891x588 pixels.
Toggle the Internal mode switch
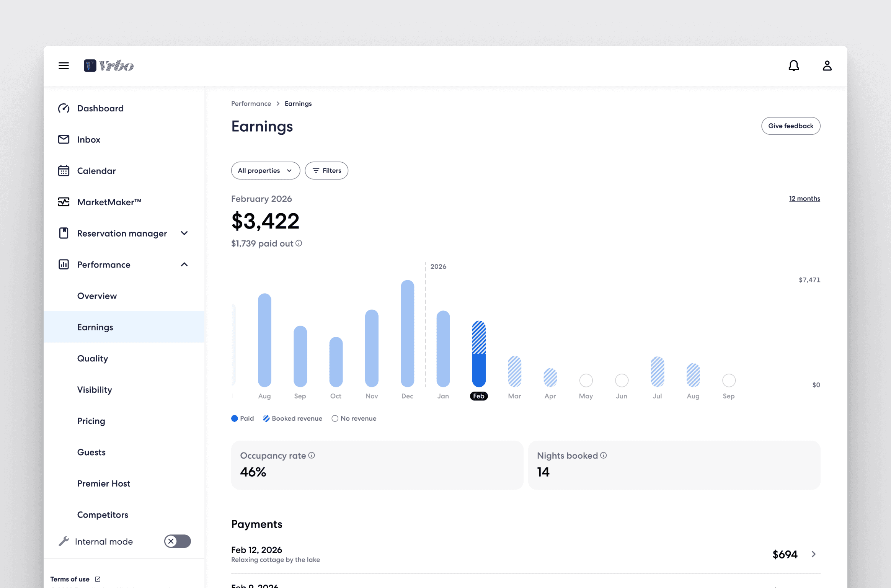click(x=178, y=541)
